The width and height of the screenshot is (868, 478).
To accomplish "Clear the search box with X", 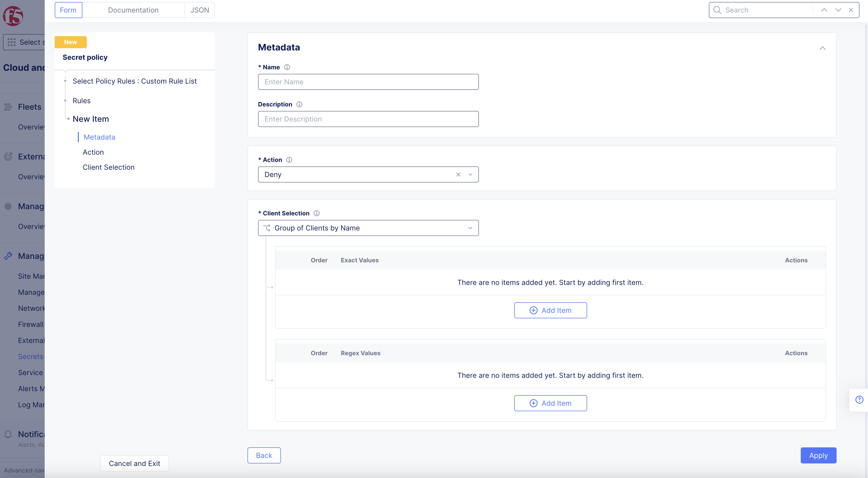I will tap(851, 10).
